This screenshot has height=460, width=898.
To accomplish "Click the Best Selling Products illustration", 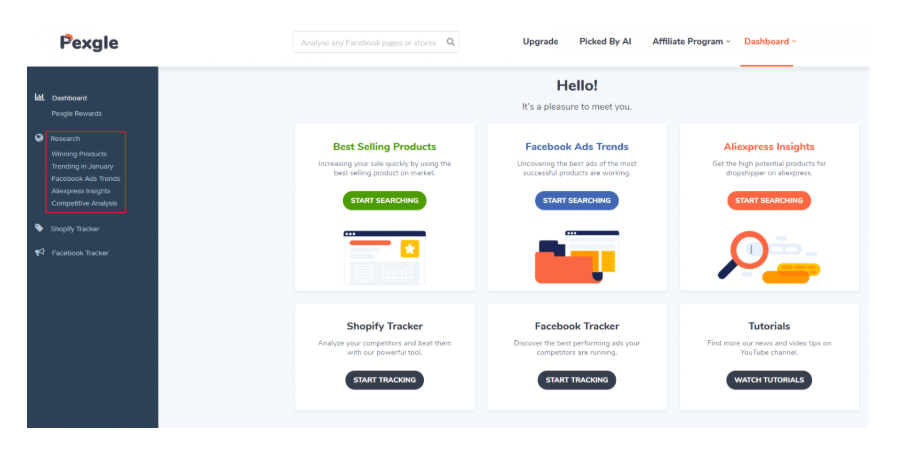I will 384,257.
